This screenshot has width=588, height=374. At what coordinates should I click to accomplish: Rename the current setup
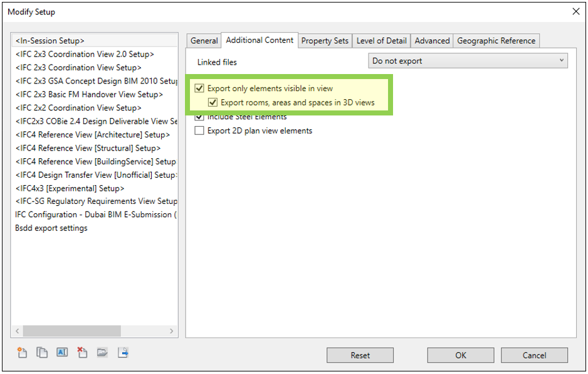[x=61, y=353]
